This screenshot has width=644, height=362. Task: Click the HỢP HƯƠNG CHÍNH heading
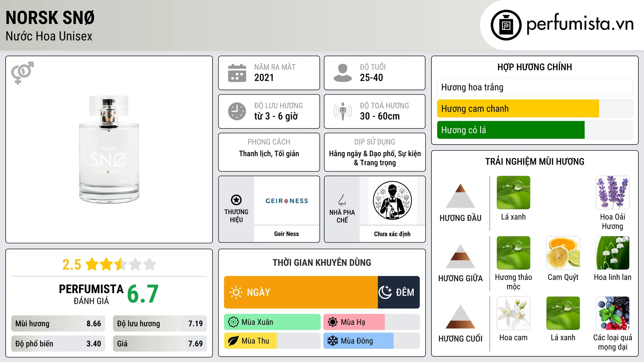[x=535, y=67]
